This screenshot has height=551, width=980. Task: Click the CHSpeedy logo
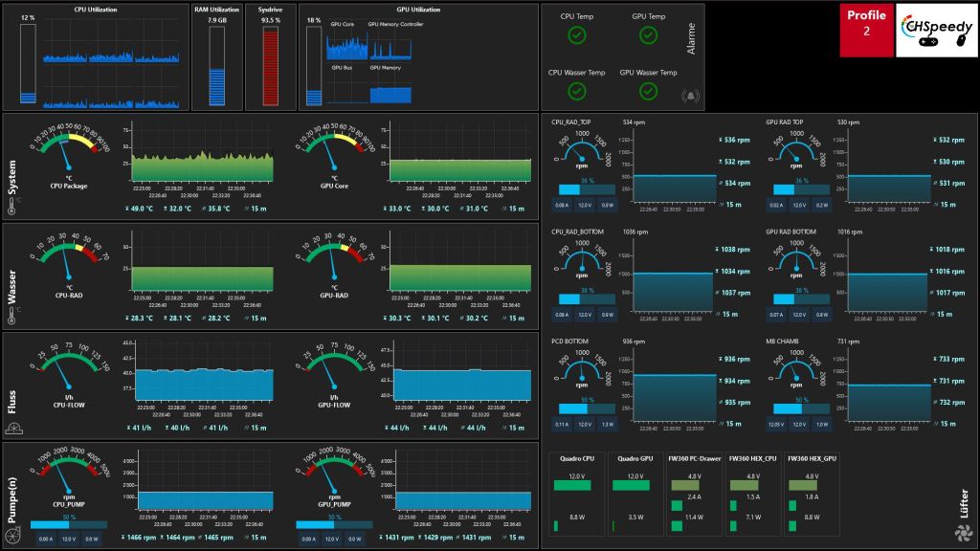pos(934,31)
